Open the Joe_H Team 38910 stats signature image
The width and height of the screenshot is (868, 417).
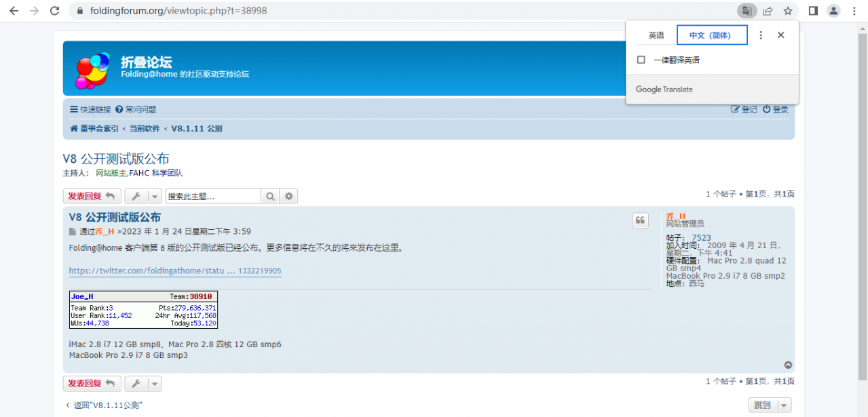point(143,310)
